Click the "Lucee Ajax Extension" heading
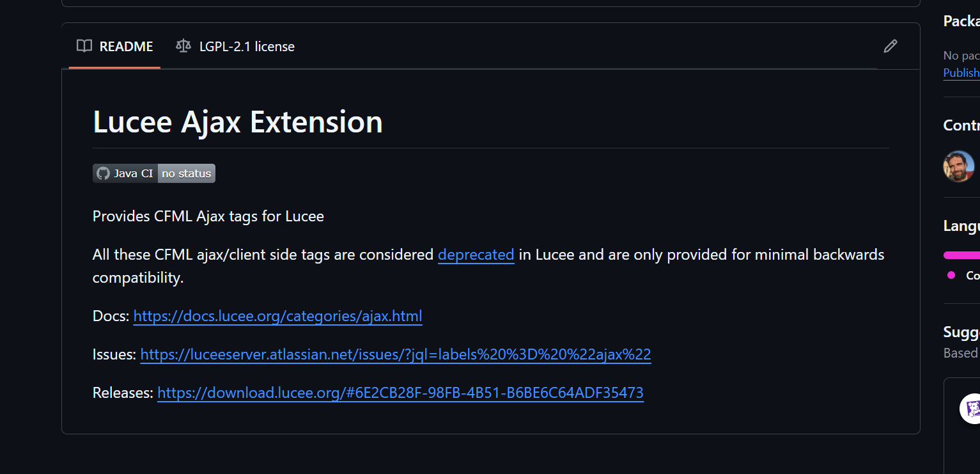Screen dimensions: 980x474 coord(238,122)
